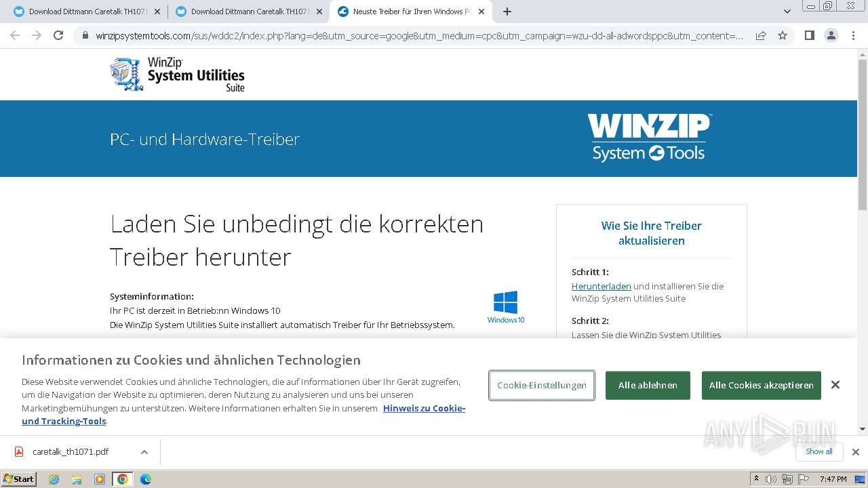
Task: Launch Internet Explorer from the taskbar
Action: click(x=54, y=479)
